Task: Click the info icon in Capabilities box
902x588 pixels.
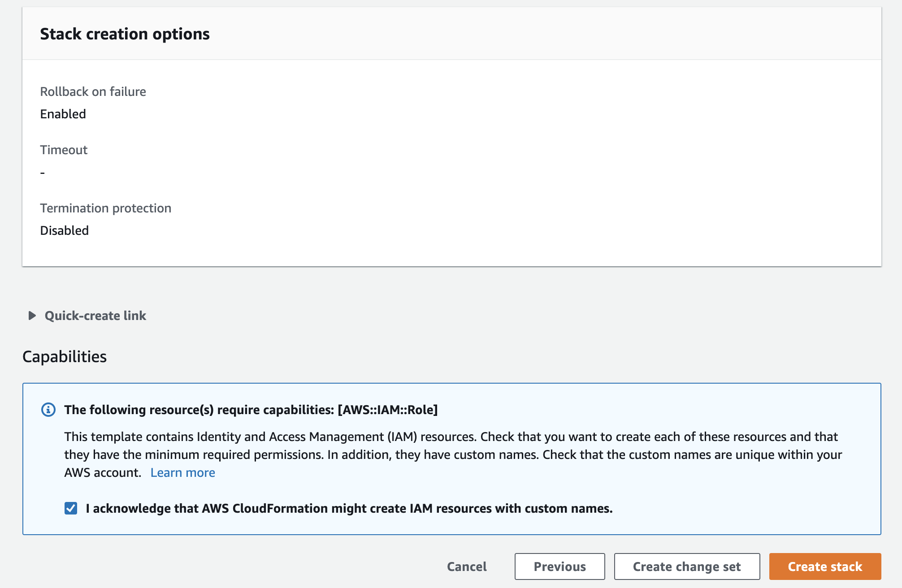Action: [48, 410]
